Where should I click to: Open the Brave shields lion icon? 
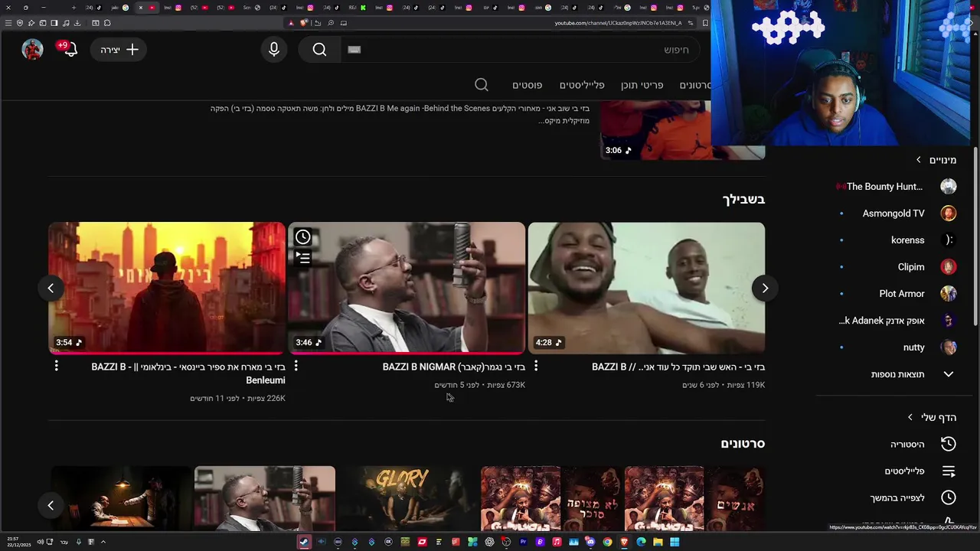[303, 23]
